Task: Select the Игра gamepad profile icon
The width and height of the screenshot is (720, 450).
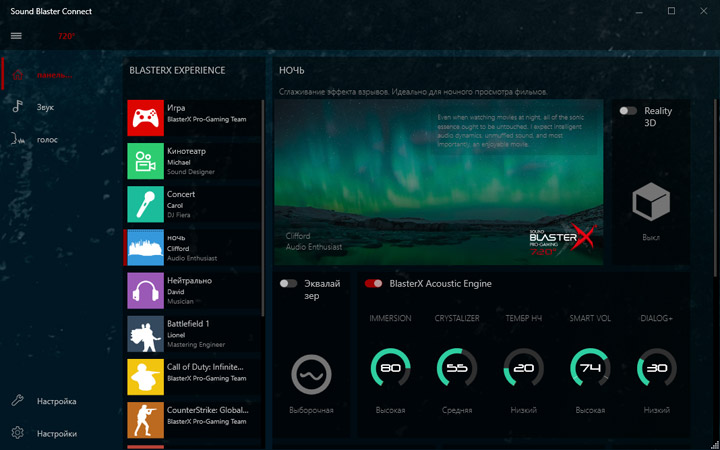Action: [146, 118]
